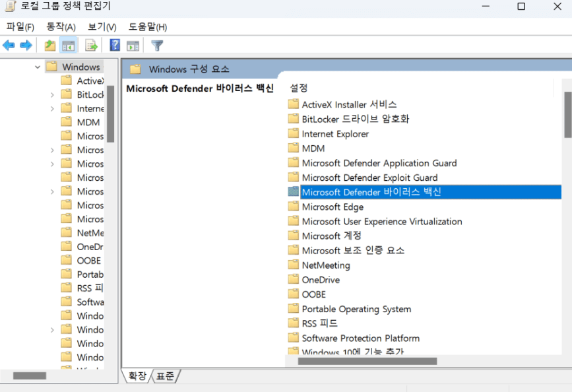The height and width of the screenshot is (392, 572).
Task: Go up one level with the folder-arrow icon
Action: [50, 46]
